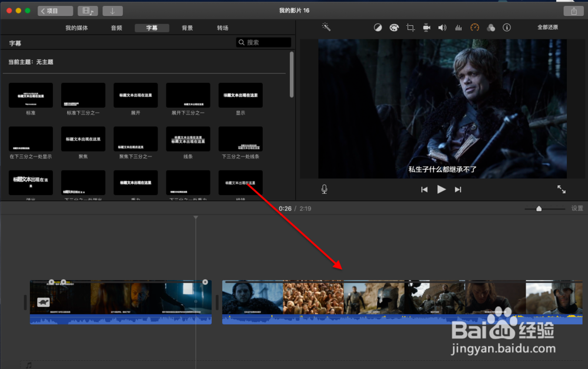Select the 聚焦 title style thumbnail

pyautogui.click(x=83, y=139)
